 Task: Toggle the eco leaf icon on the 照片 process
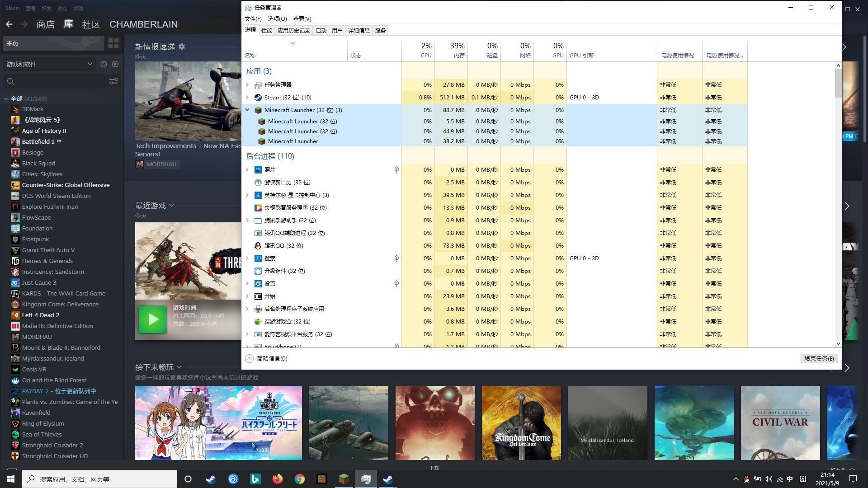click(396, 169)
